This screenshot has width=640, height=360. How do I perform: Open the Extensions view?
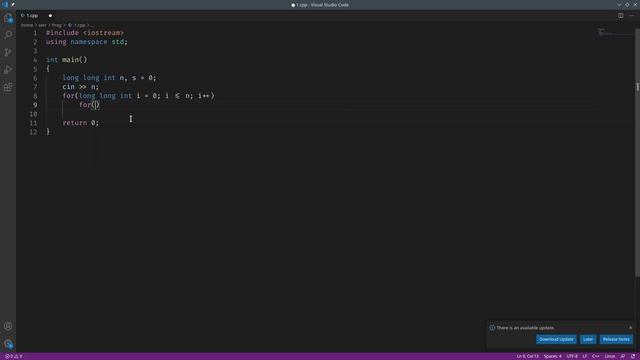click(8, 87)
